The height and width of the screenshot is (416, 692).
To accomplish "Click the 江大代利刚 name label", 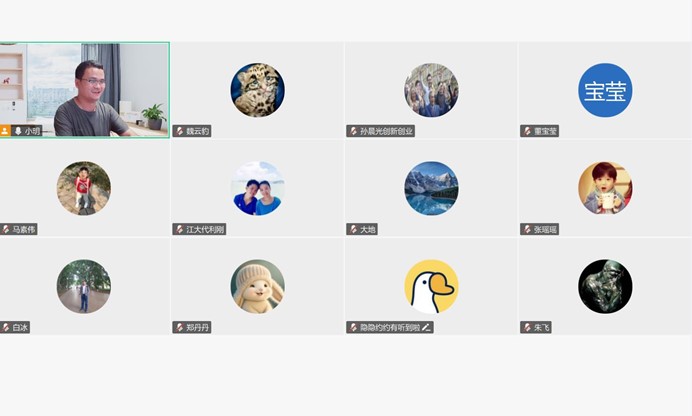I will coord(205,229).
